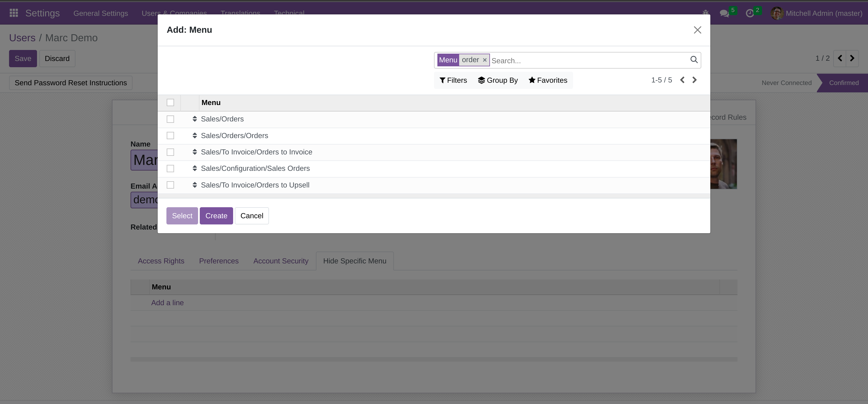The height and width of the screenshot is (404, 868).
Task: Check the Sales/Orders/Orders row checkbox
Action: (x=170, y=136)
